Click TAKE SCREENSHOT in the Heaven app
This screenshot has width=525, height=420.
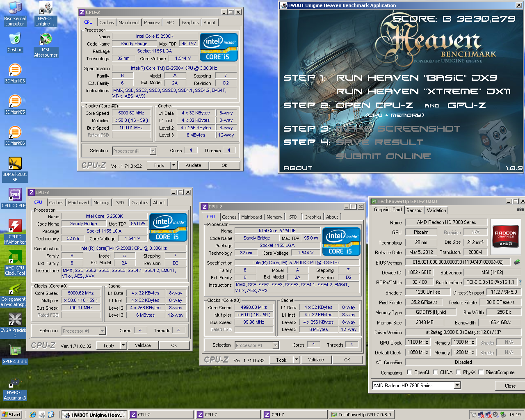click(x=398, y=129)
